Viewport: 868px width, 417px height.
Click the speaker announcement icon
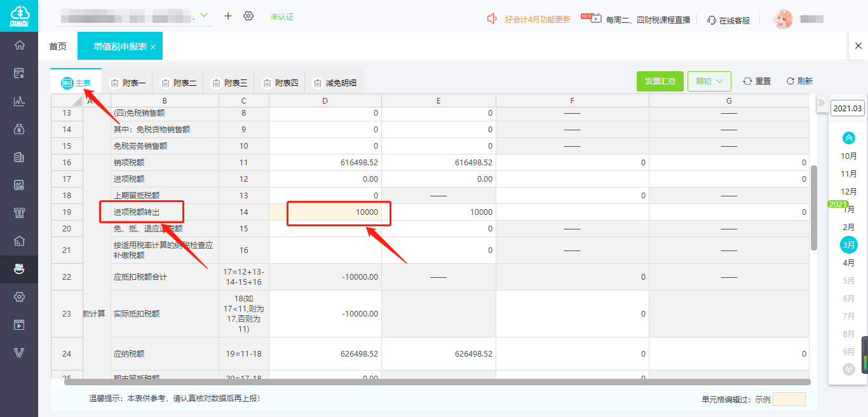492,19
